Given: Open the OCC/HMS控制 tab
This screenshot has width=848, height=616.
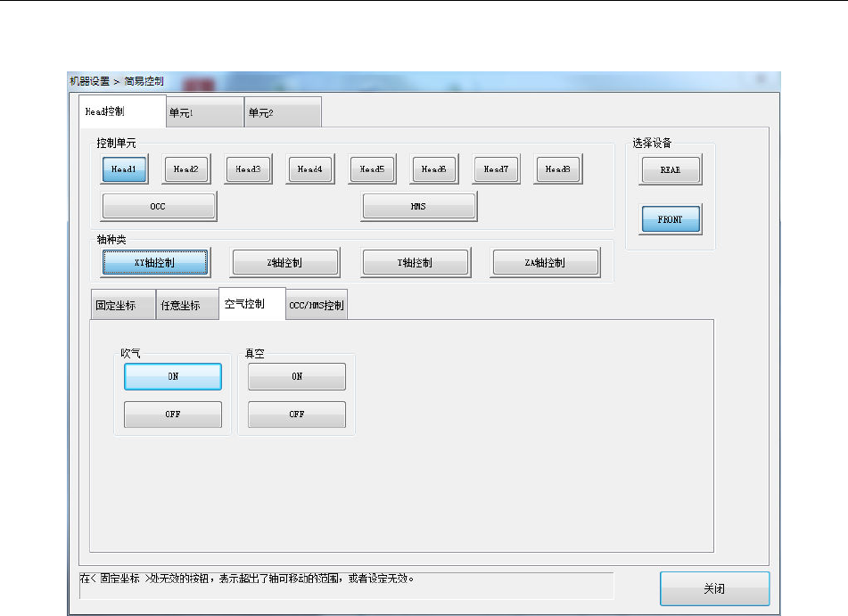Looking at the screenshot, I should [317, 305].
